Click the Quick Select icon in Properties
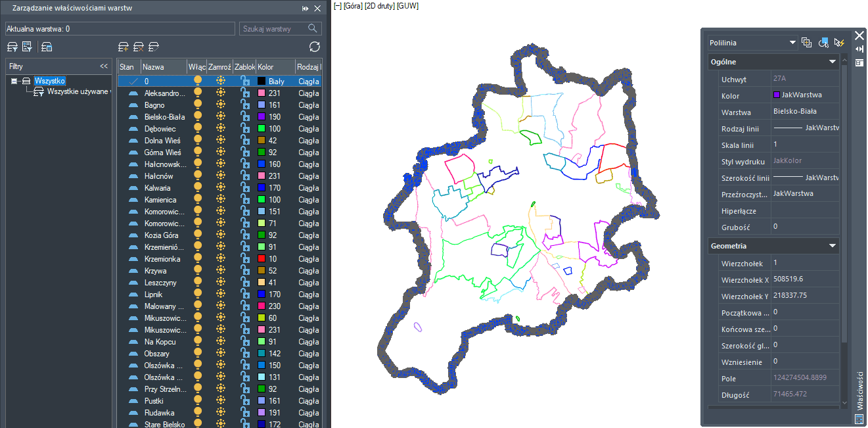The height and width of the screenshot is (428, 868). [x=839, y=43]
